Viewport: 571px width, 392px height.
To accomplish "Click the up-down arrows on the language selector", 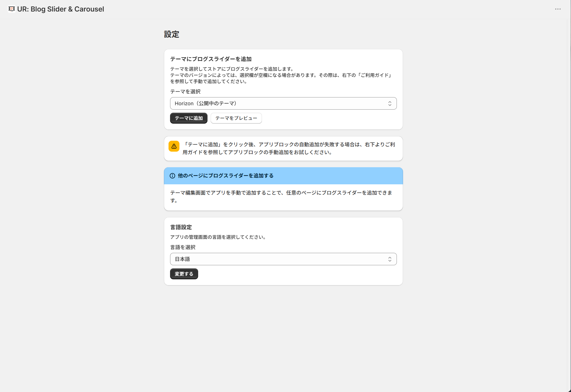I will click(x=390, y=259).
